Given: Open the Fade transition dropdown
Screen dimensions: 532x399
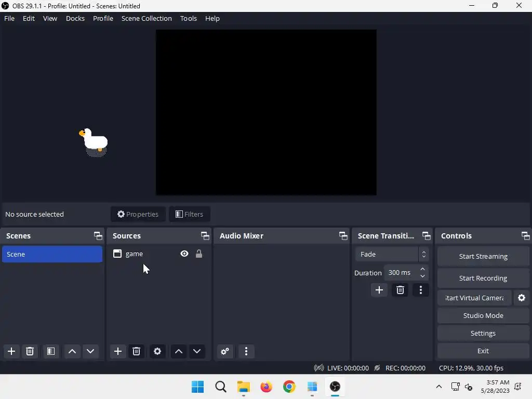Looking at the screenshot, I should tap(392, 254).
